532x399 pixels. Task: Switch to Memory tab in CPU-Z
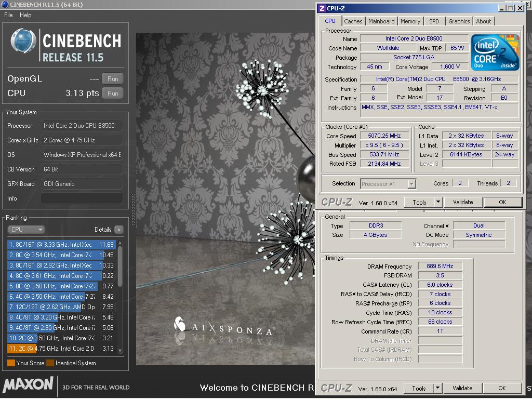(x=410, y=21)
